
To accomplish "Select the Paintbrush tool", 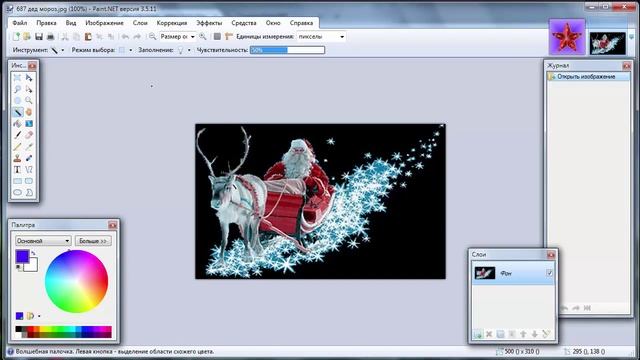I will click(17, 135).
